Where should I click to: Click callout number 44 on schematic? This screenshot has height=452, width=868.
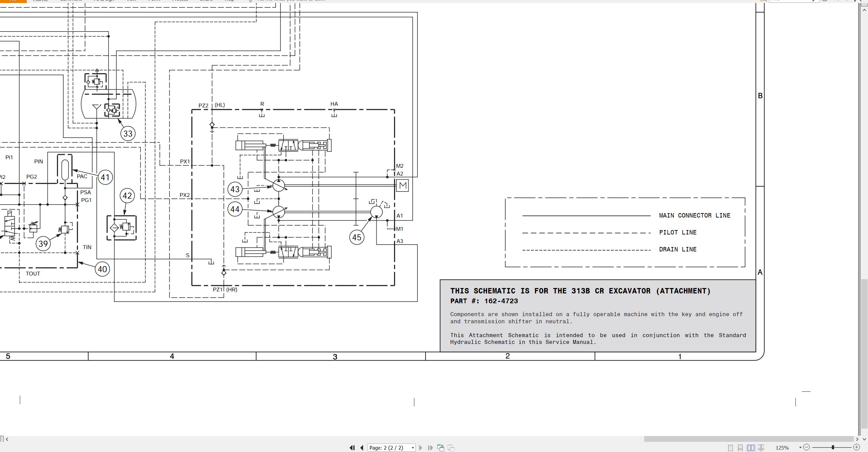click(x=235, y=209)
